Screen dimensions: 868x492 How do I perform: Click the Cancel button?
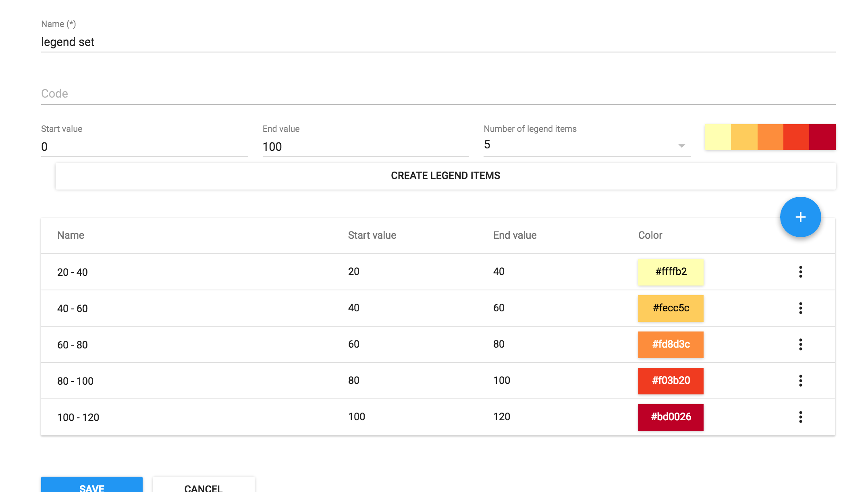[204, 486]
